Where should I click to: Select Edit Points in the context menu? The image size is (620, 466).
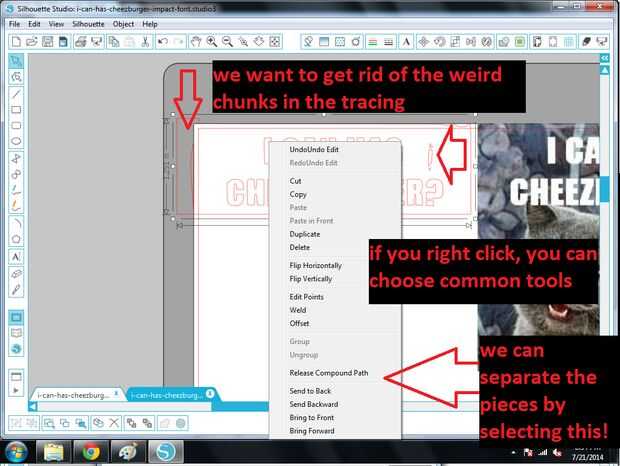(306, 297)
